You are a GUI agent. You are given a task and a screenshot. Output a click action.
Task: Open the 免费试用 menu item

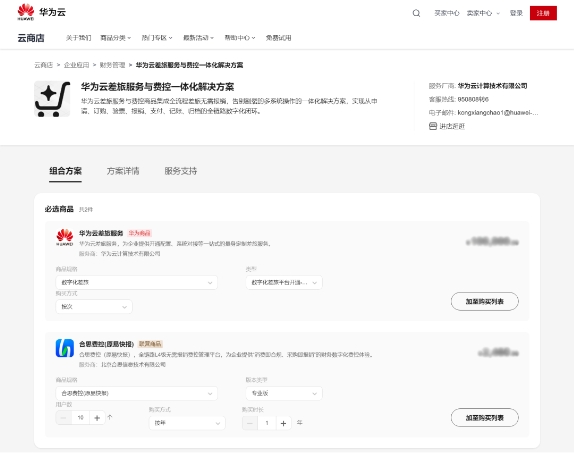point(279,38)
